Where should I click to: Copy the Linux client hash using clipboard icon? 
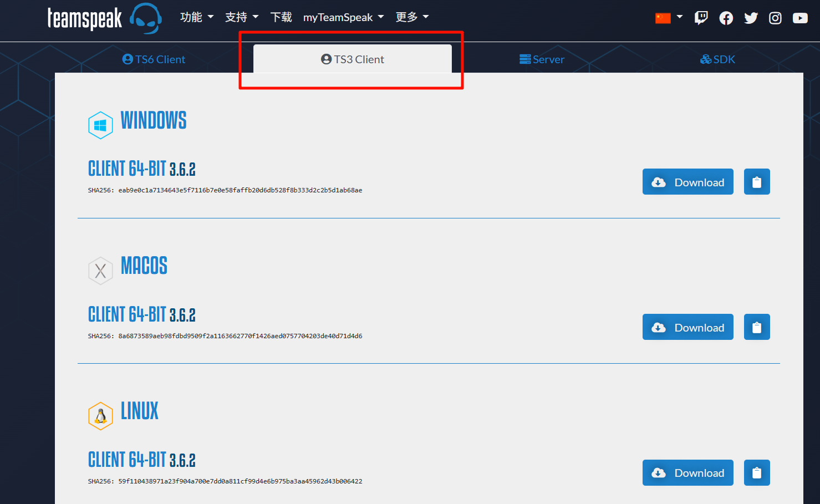coord(757,472)
